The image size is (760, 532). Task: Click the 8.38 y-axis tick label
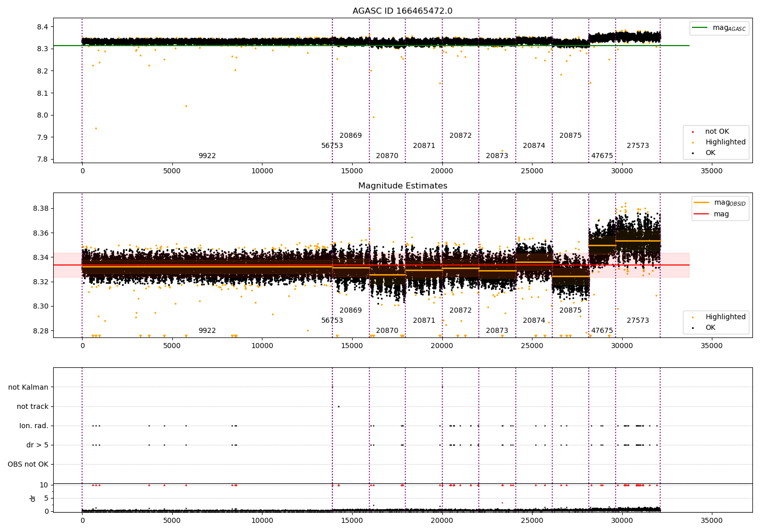pos(41,209)
